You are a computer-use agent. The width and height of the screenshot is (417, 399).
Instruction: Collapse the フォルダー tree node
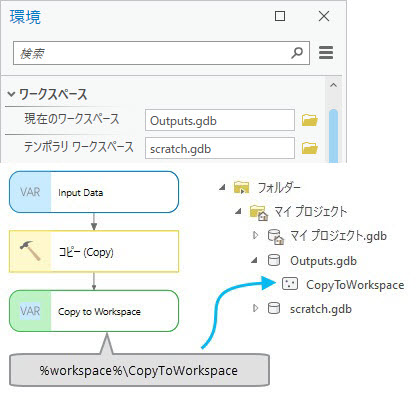click(222, 188)
